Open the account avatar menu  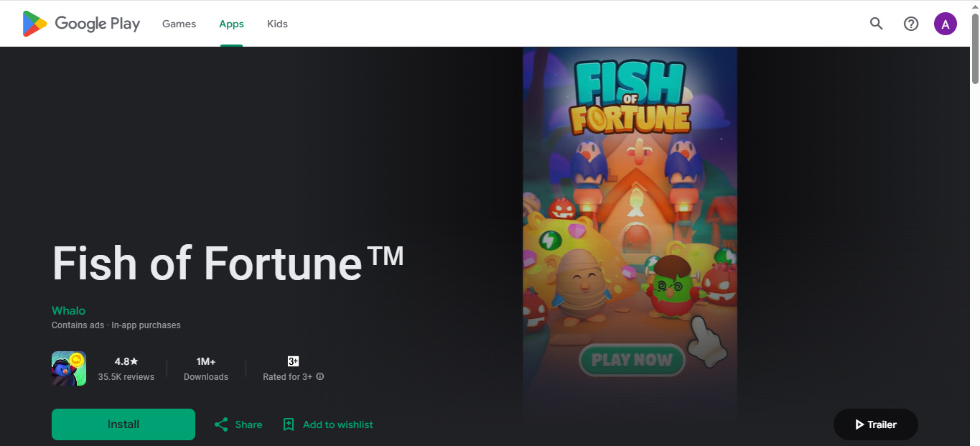(945, 24)
